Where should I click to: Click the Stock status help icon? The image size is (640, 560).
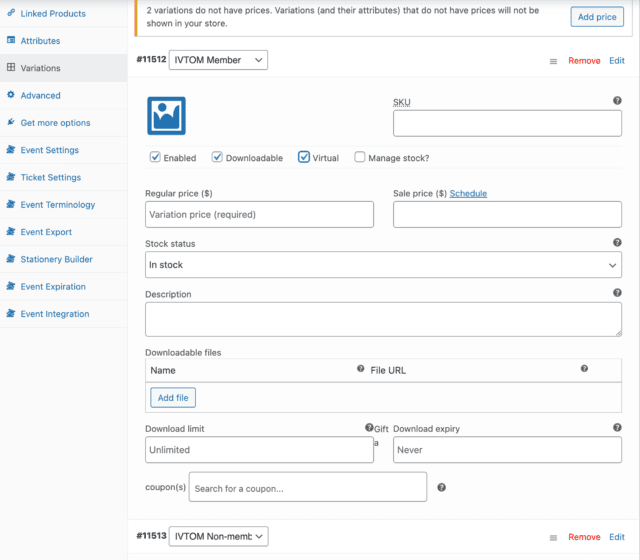point(617,243)
